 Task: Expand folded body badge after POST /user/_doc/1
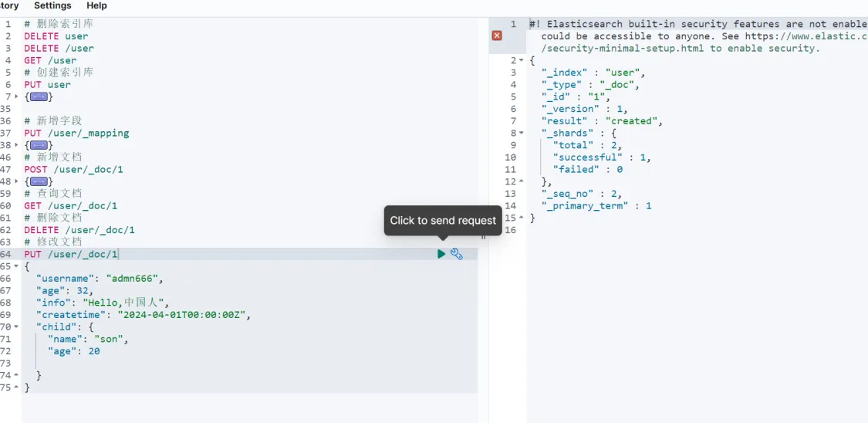tap(39, 181)
